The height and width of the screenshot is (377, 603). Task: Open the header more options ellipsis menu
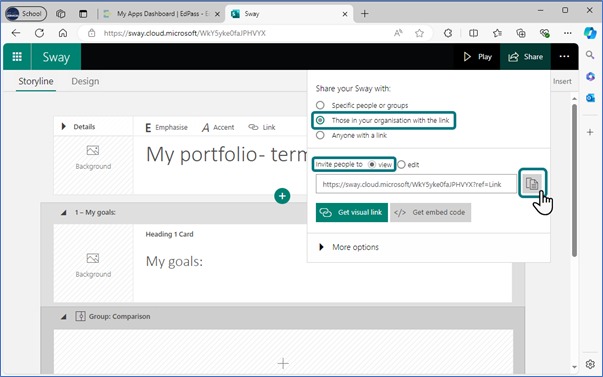tap(564, 57)
